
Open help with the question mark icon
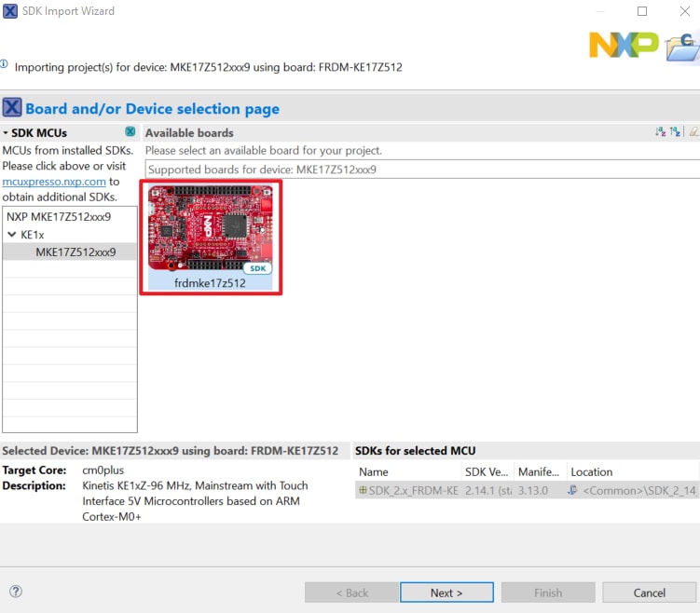(16, 592)
